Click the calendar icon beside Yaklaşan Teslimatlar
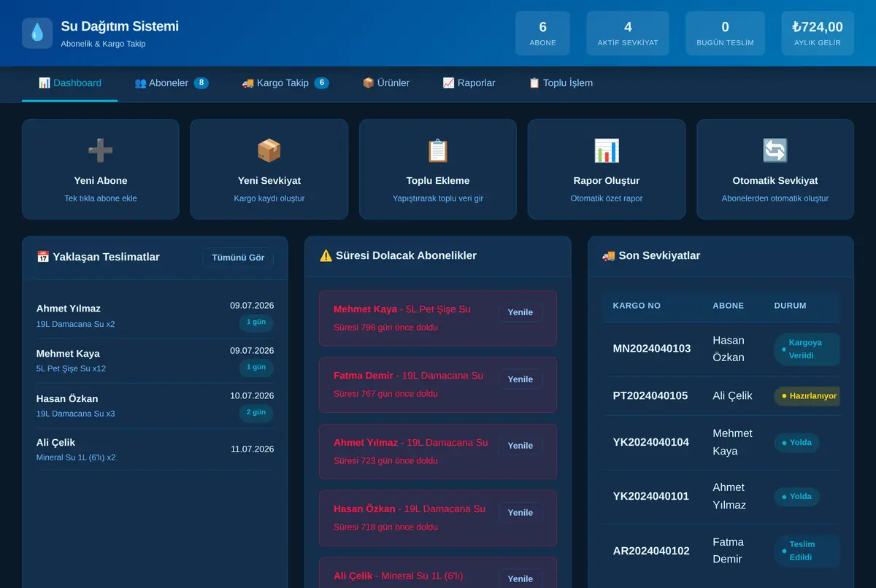 pyautogui.click(x=43, y=257)
